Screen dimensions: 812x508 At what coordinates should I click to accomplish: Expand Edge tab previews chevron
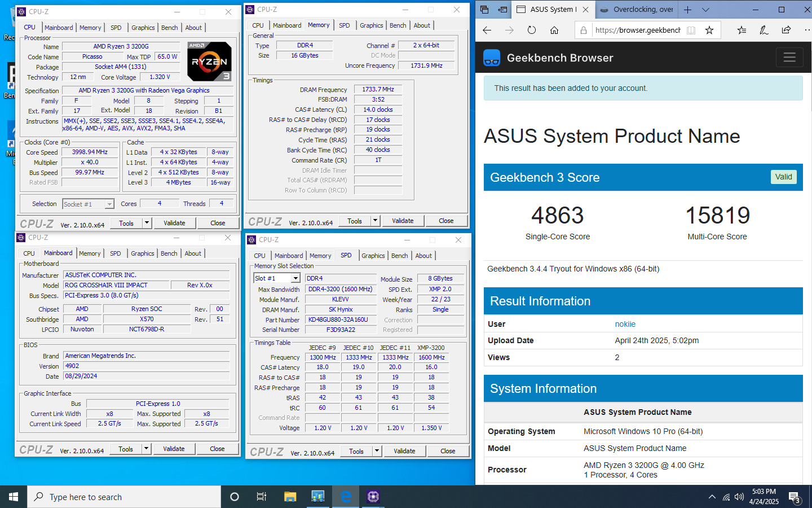705,10
